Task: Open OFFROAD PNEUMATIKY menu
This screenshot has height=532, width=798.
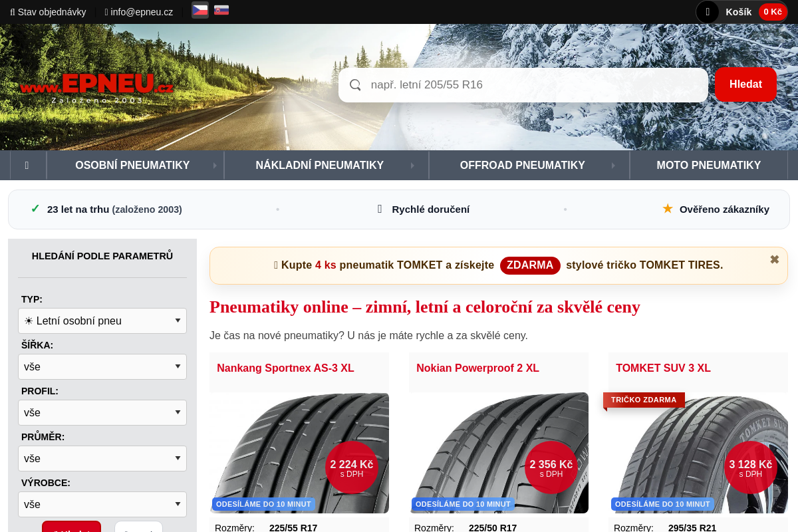Action: click(529, 165)
